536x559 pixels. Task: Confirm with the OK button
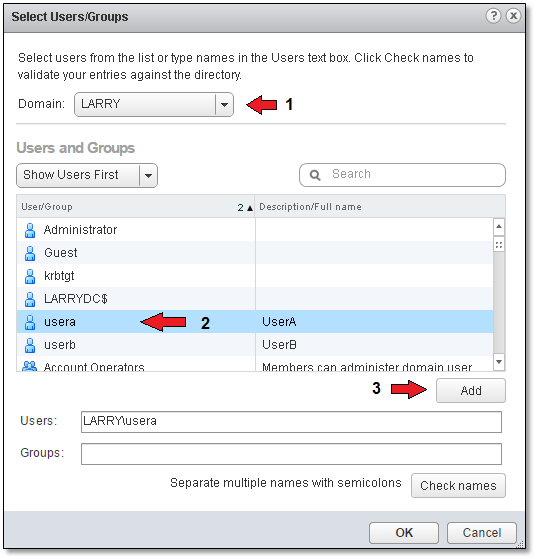pos(404,533)
